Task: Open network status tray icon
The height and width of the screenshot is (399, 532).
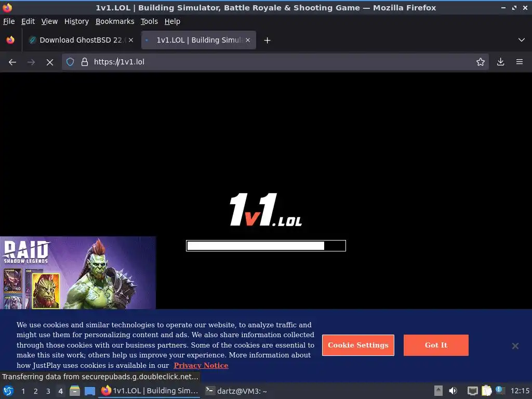Action: (472, 391)
